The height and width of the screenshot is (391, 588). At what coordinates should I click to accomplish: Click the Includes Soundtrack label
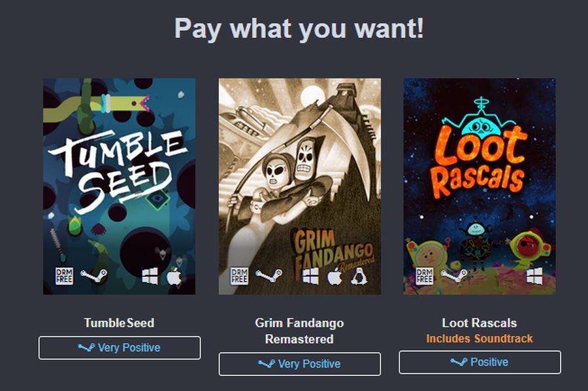[x=480, y=339]
